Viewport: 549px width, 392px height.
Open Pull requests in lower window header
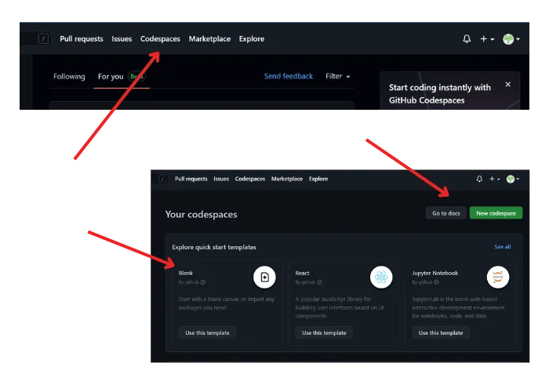coord(191,179)
